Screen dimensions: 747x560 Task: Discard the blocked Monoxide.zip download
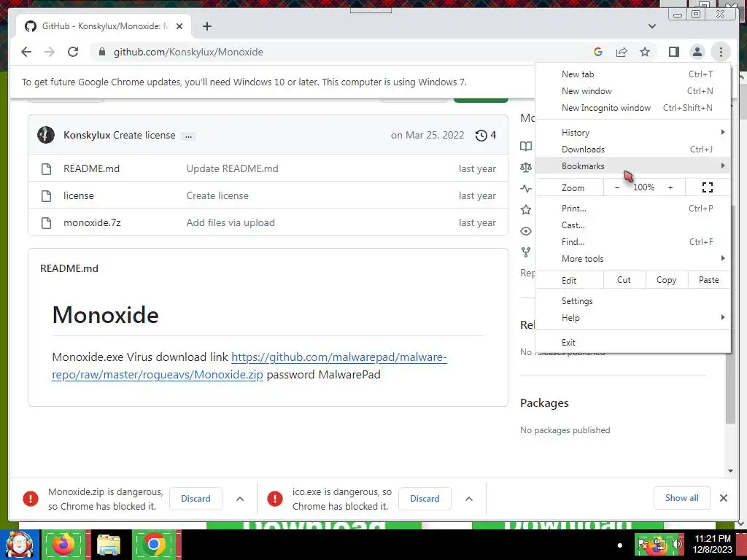pos(196,499)
